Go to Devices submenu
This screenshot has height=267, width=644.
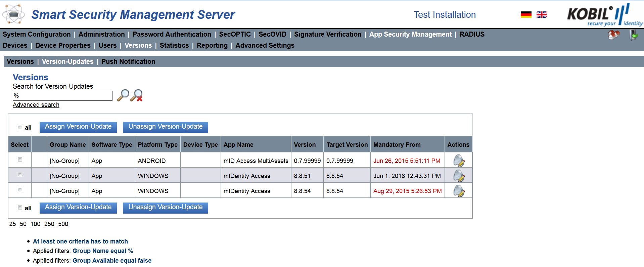point(15,45)
